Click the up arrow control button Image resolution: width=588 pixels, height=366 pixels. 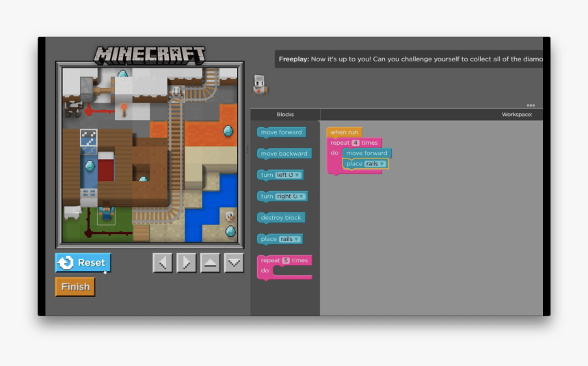point(210,263)
